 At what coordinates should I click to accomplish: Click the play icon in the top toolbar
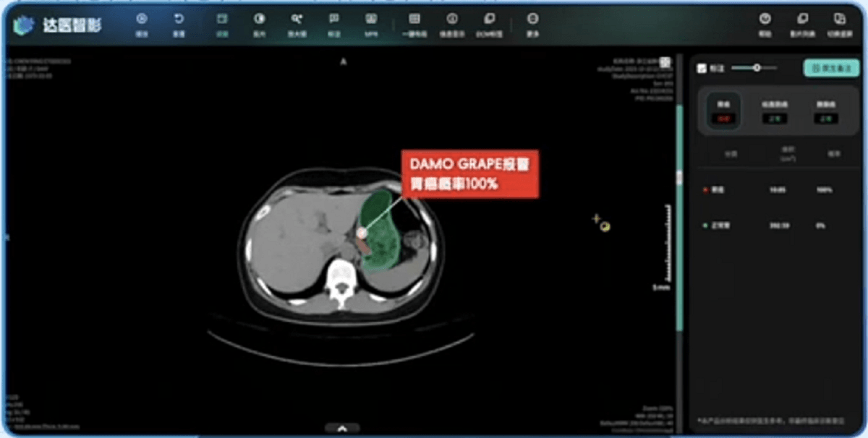click(x=142, y=19)
